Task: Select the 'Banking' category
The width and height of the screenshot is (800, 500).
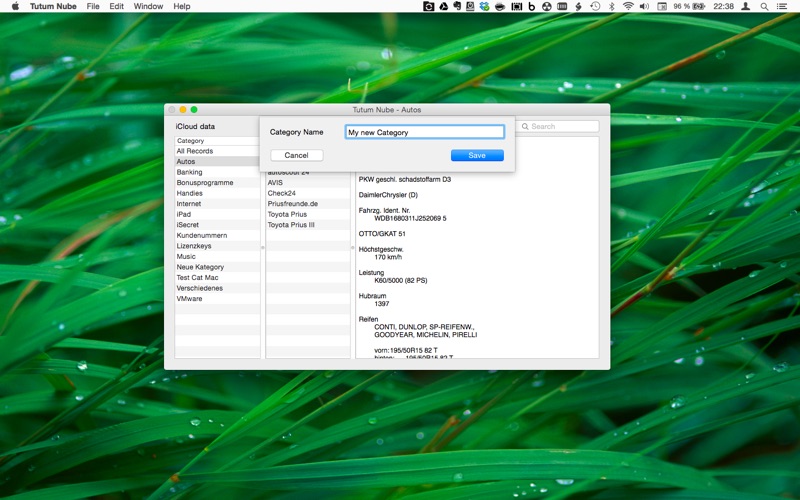Action: (x=217, y=172)
